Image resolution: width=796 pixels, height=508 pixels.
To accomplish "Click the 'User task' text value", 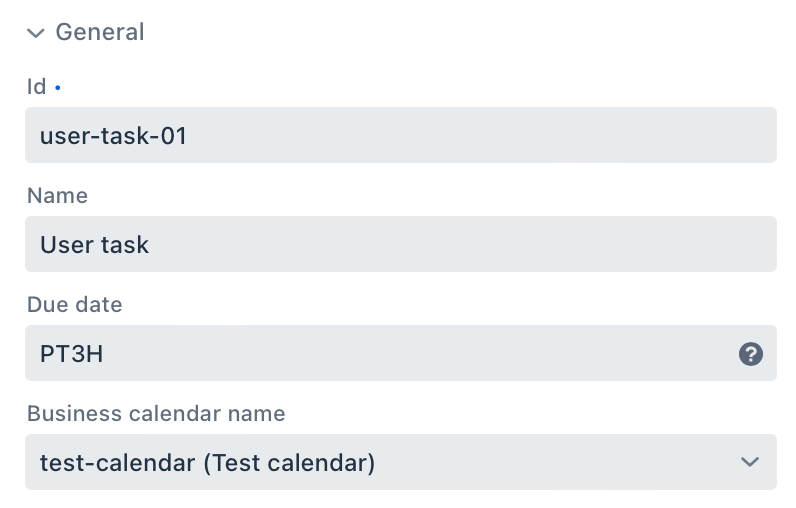I will tap(94, 244).
